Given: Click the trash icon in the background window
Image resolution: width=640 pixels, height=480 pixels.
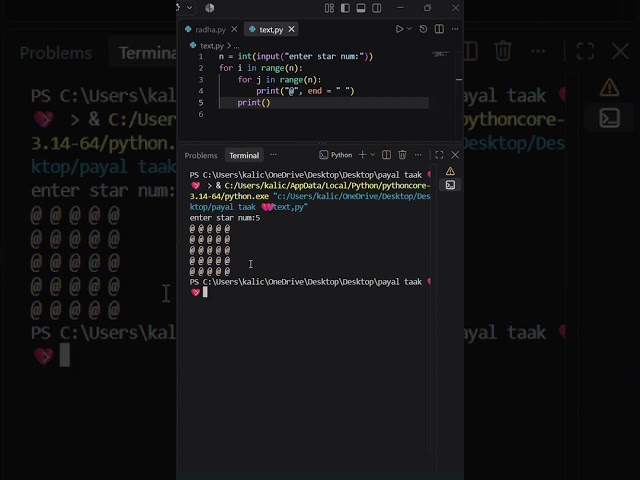Looking at the screenshot, I should click(503, 51).
